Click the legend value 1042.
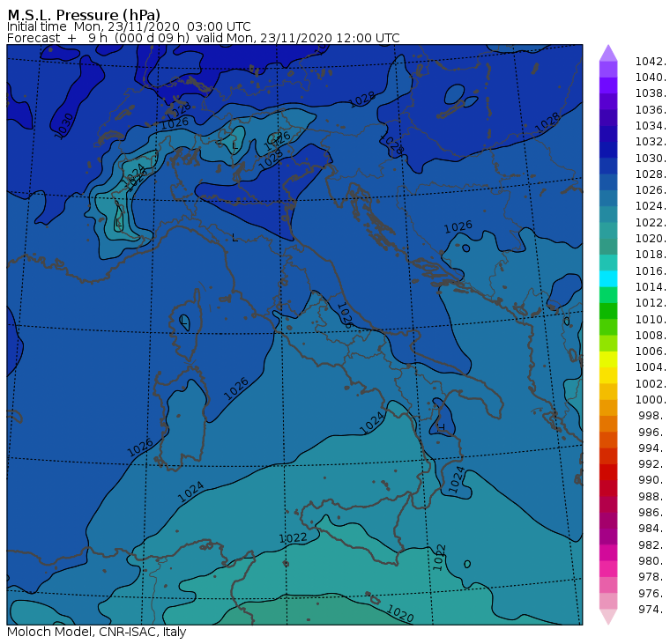The image size is (670, 644). [x=651, y=62]
